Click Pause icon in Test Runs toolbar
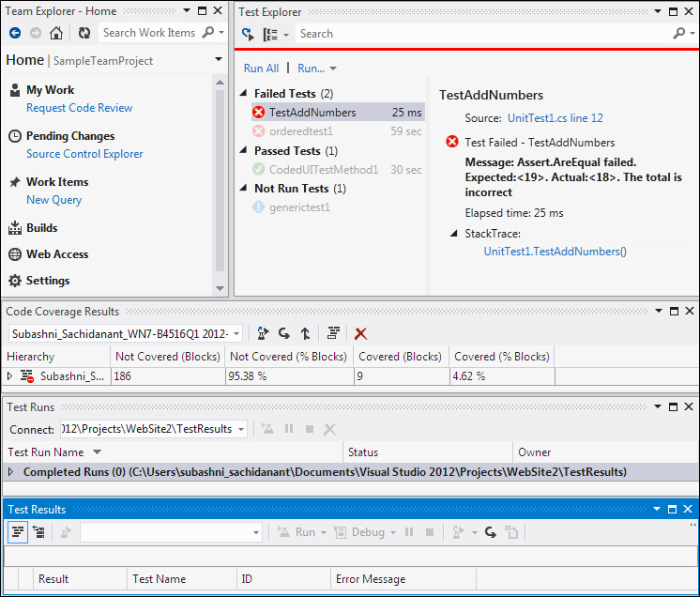Image resolution: width=700 pixels, height=597 pixels. tap(289, 429)
